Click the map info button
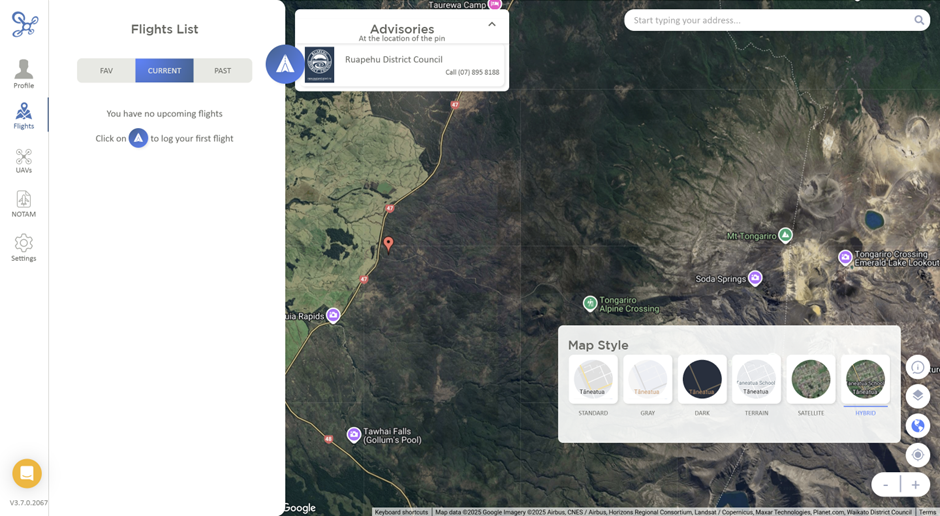 [917, 367]
